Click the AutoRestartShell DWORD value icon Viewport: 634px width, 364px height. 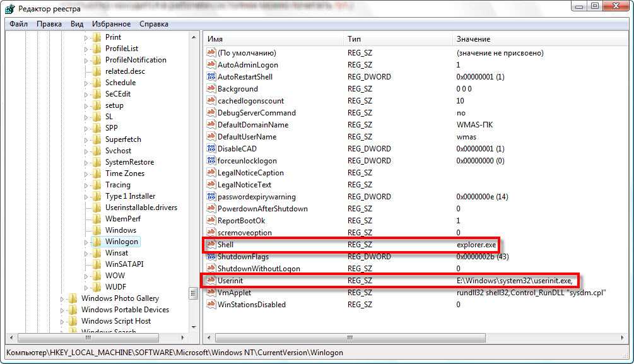[211, 76]
